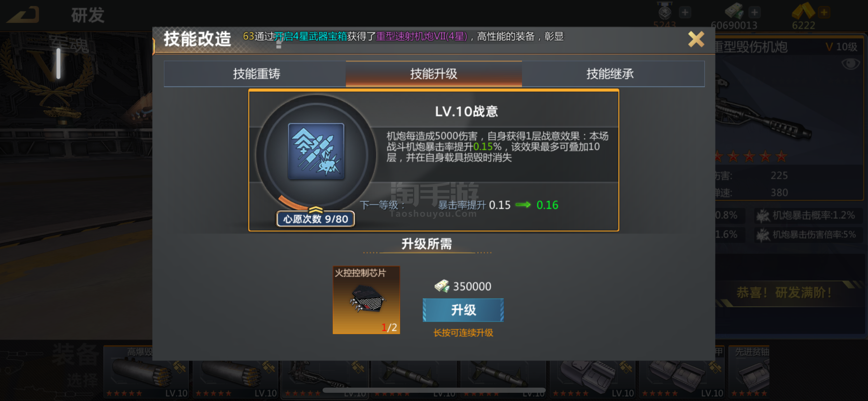The image size is (868, 401).
Task: Open the 开启4星武器宝箱 announcement link
Action: point(311,36)
